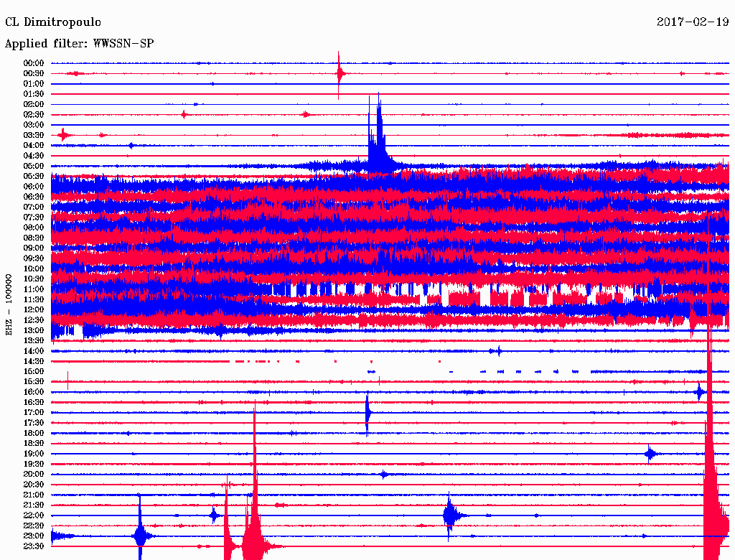
Task: Click the 05:00 time label
Action: (x=34, y=166)
